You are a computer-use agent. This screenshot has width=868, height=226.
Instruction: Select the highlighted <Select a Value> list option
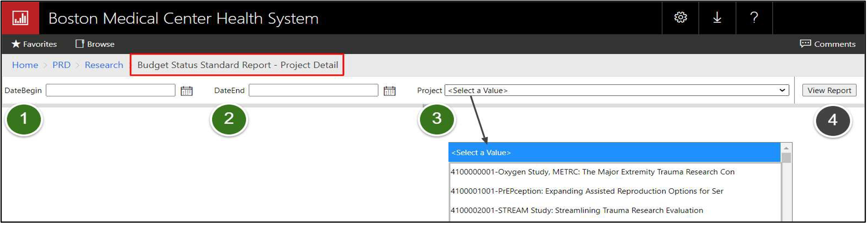coord(614,153)
